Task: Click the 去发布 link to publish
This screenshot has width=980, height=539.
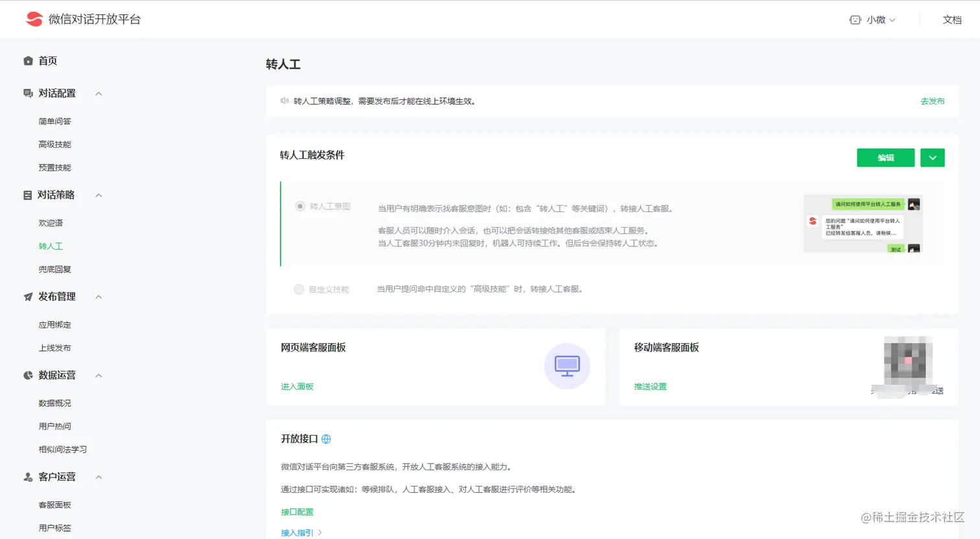Action: tap(932, 101)
